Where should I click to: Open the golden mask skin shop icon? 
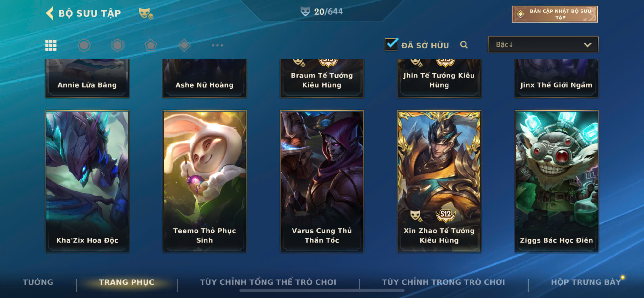(x=146, y=13)
